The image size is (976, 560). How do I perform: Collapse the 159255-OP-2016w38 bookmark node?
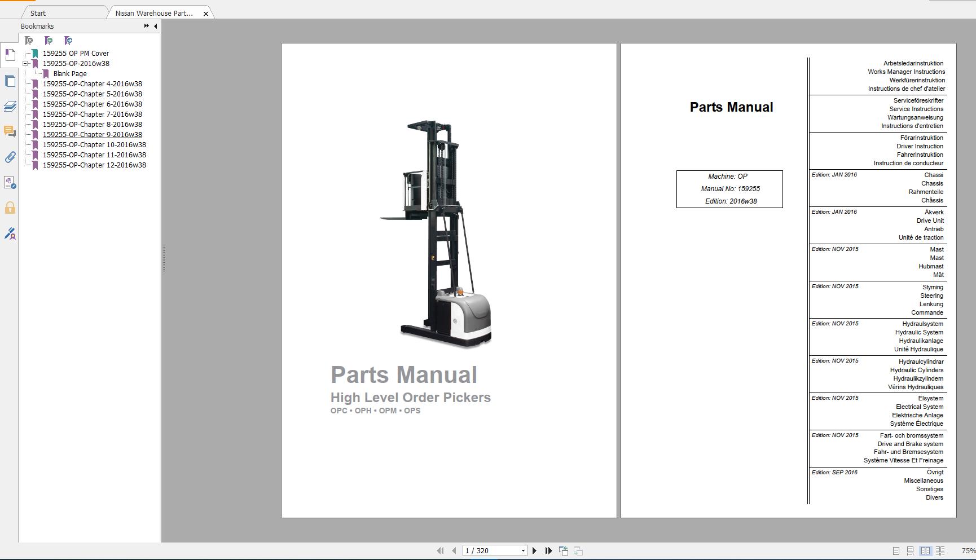pos(25,64)
